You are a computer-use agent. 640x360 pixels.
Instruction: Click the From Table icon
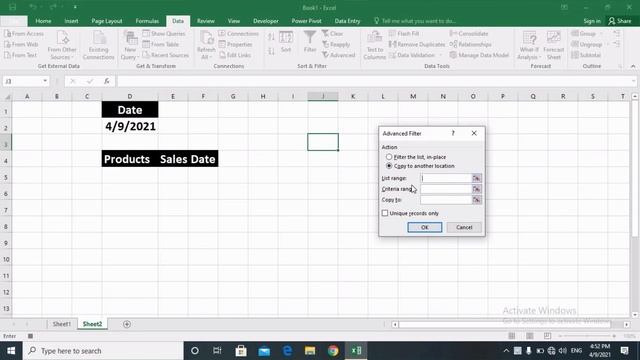click(146, 44)
